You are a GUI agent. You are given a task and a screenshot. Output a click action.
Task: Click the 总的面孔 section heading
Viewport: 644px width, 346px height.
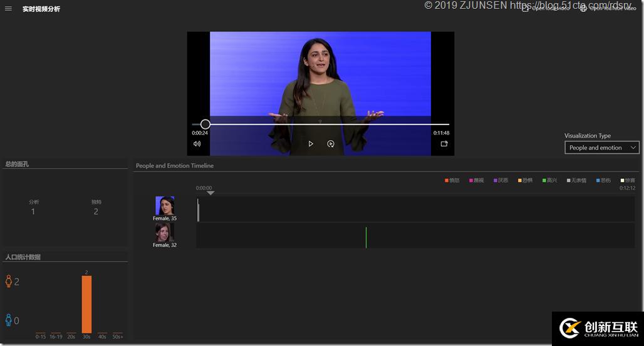pos(17,164)
